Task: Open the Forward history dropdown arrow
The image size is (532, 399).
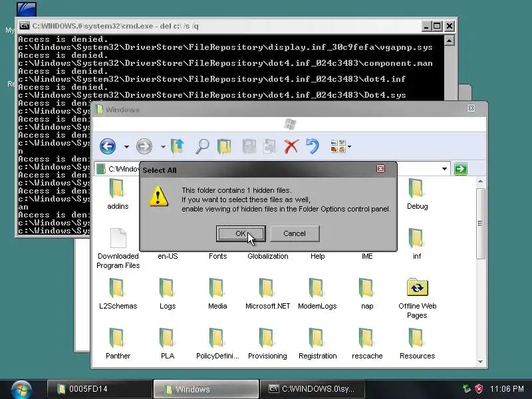Action: coord(163,147)
